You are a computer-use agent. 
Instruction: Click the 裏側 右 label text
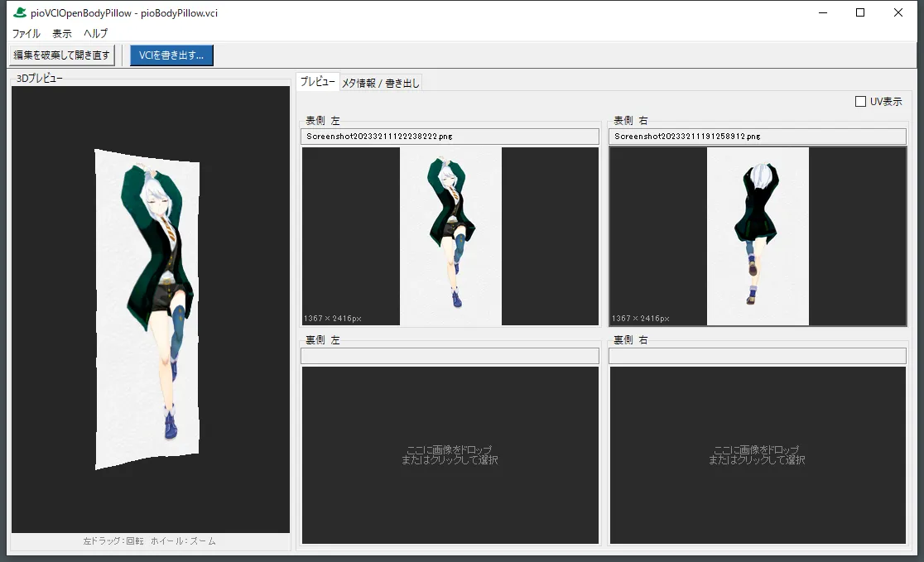[631, 340]
